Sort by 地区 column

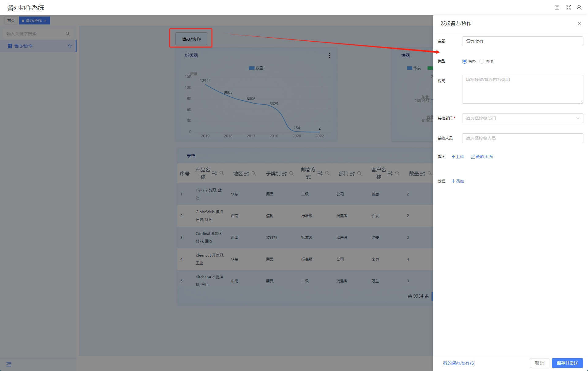pos(247,173)
